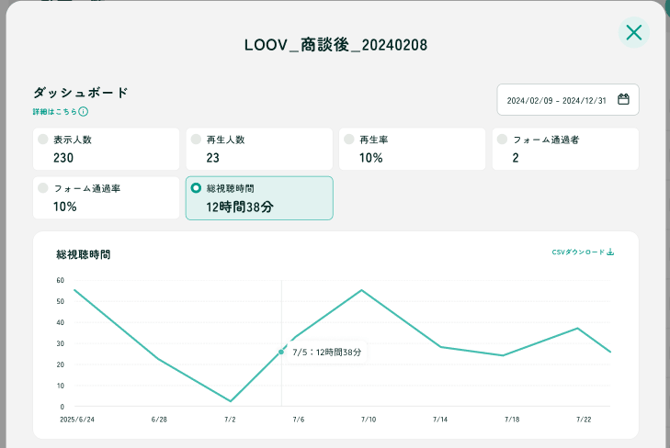Click the calendar icon in date range field
Viewport: 670px width, 448px height.
[x=623, y=100]
